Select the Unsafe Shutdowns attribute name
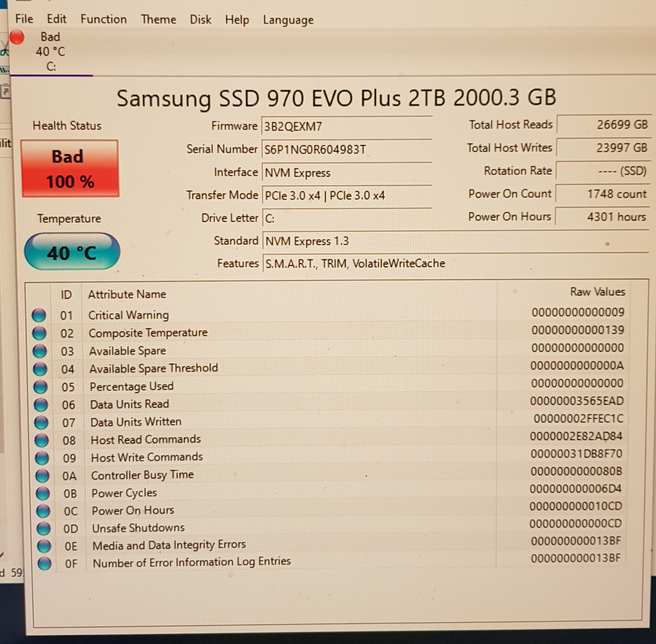This screenshot has height=644, width=656. tap(138, 528)
